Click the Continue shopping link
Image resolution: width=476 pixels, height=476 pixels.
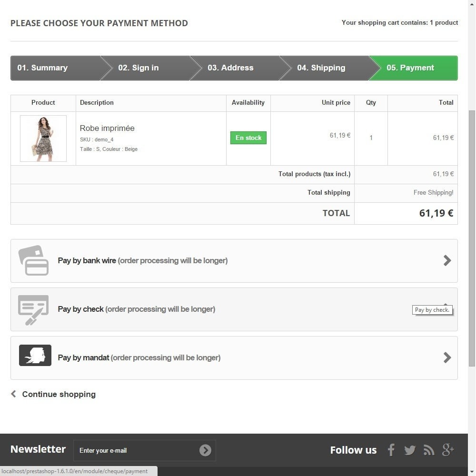[x=59, y=394]
